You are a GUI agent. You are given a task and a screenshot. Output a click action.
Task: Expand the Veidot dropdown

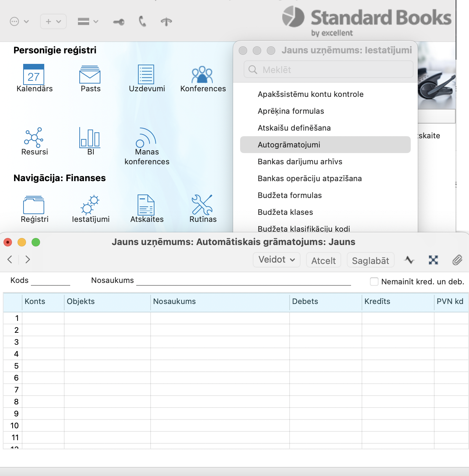(x=276, y=260)
